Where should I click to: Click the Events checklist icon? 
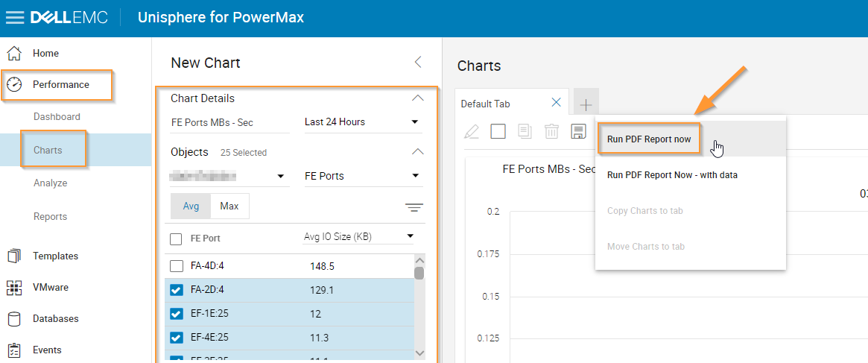point(14,350)
